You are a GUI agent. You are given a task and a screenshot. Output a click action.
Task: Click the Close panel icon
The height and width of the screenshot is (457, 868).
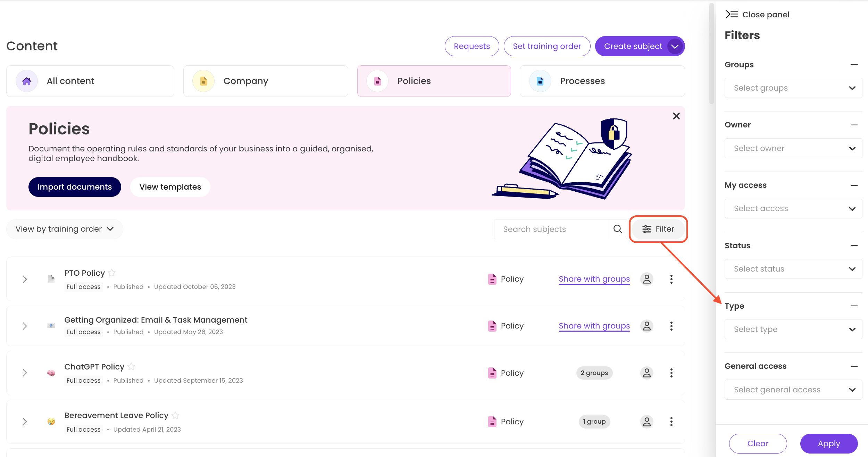732,14
